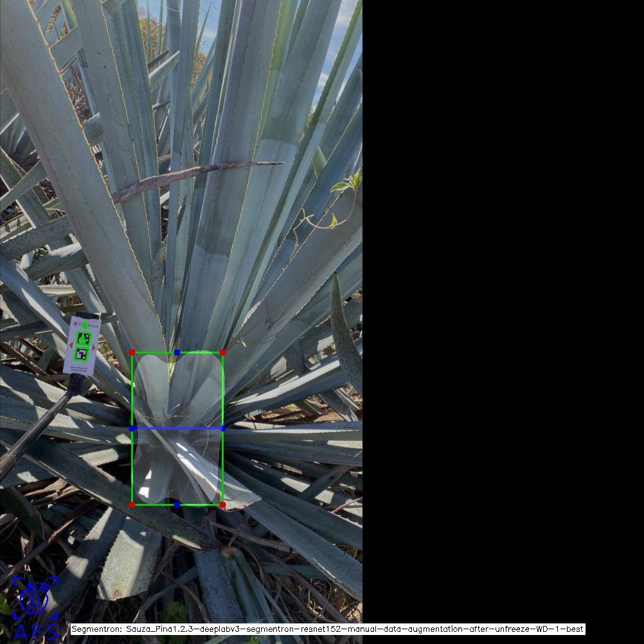Click the blue horizontal width line
This screenshot has width=644, height=644.
point(177,429)
